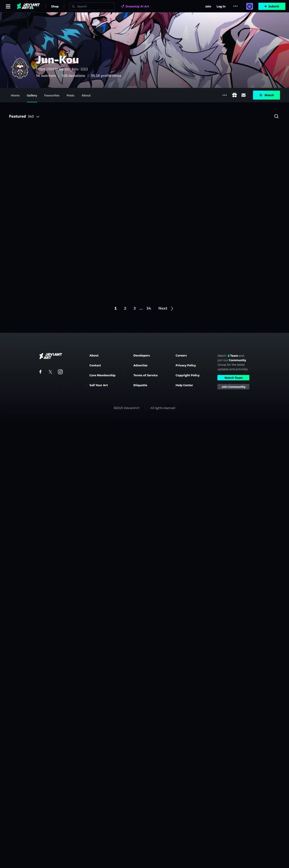The height and width of the screenshot is (868, 289).
Task: Open the Shop link
Action: pos(55,6)
